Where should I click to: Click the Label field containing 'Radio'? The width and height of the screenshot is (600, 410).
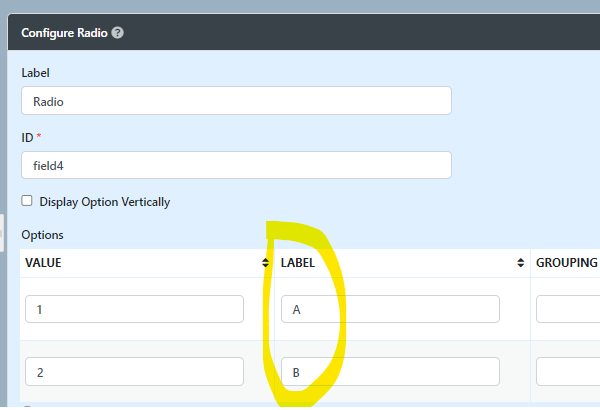pyautogui.click(x=236, y=101)
